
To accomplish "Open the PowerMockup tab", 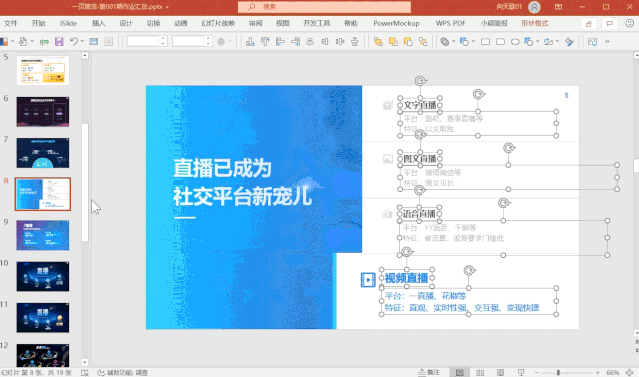I will coord(396,23).
